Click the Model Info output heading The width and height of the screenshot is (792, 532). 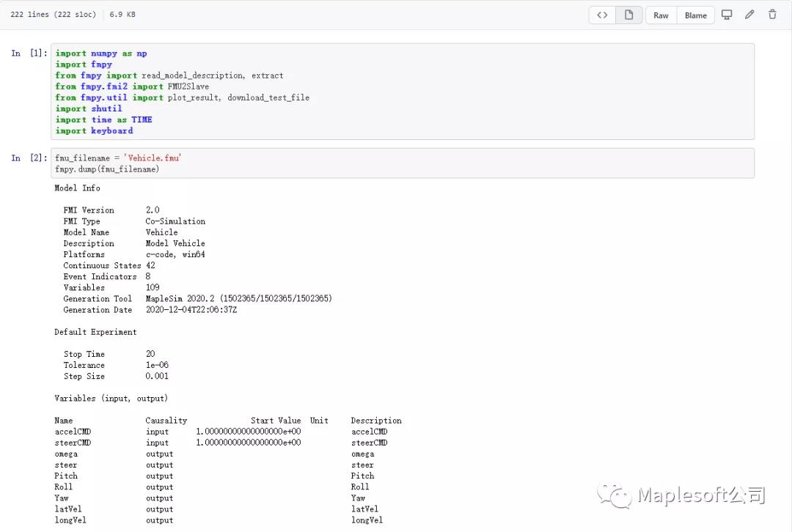pos(76,188)
